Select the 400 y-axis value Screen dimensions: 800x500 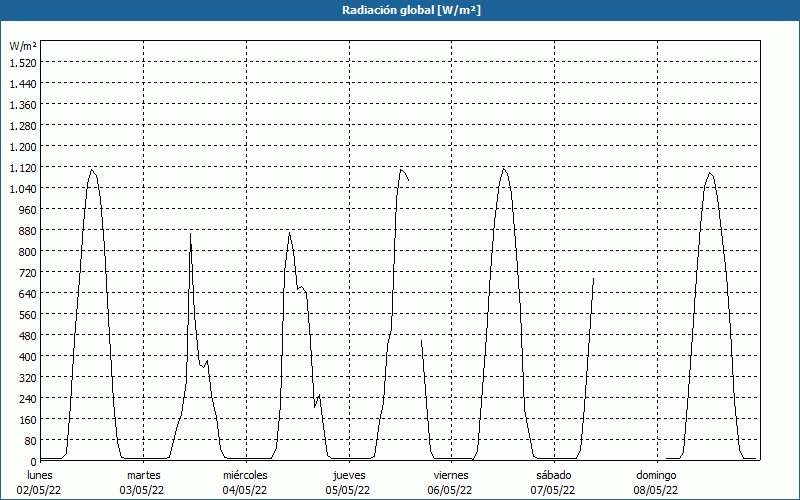(27, 357)
